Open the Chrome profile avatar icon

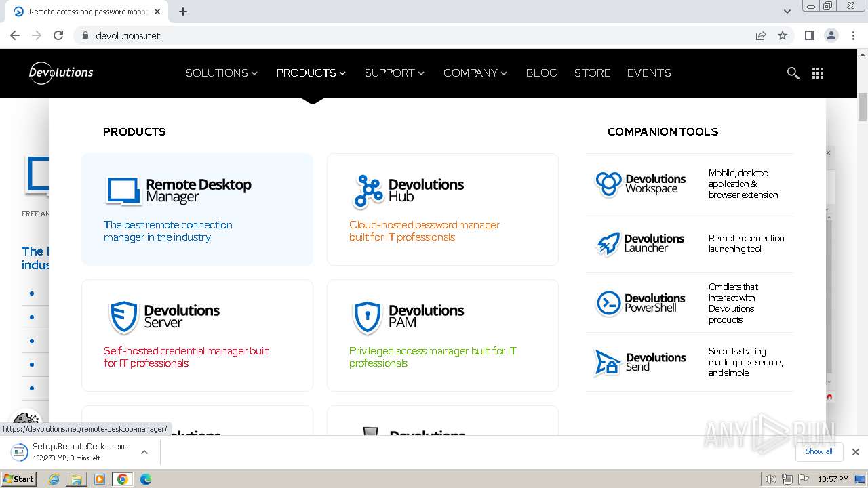click(x=831, y=35)
